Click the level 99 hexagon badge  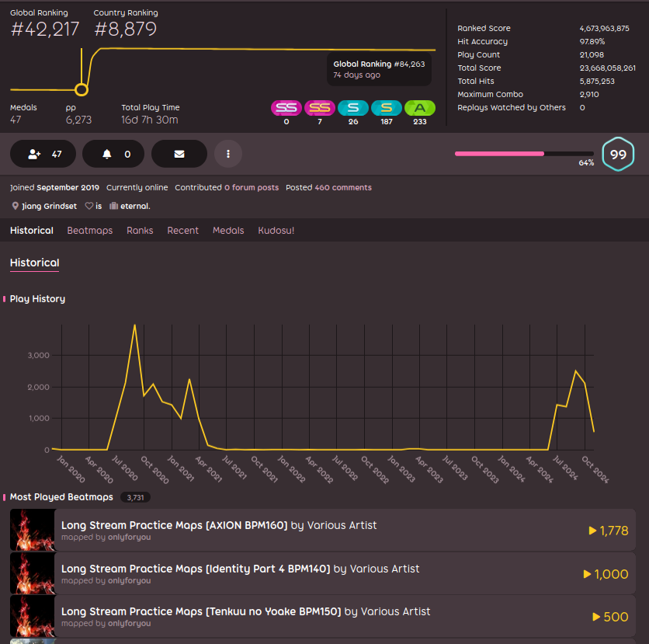pos(618,155)
